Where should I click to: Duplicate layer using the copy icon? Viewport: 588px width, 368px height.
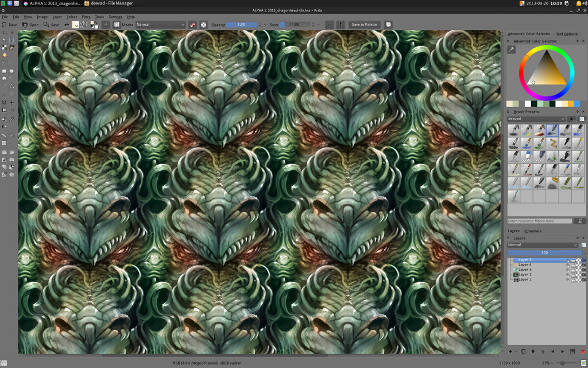[523, 351]
